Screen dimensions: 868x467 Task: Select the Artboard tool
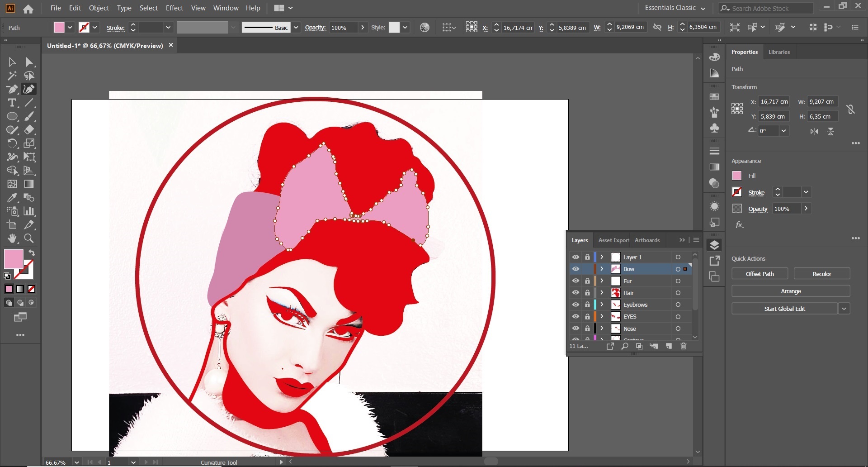tap(12, 225)
